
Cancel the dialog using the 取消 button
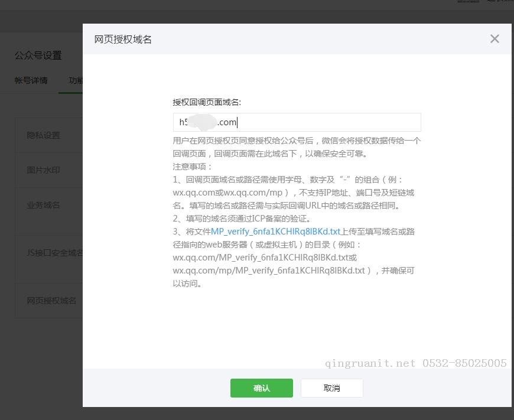[x=331, y=388]
